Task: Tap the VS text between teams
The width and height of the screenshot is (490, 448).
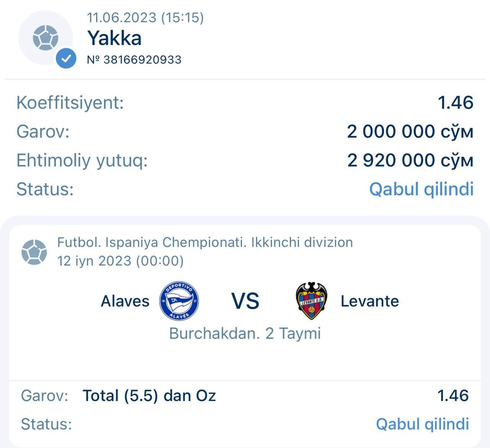Action: click(x=245, y=301)
